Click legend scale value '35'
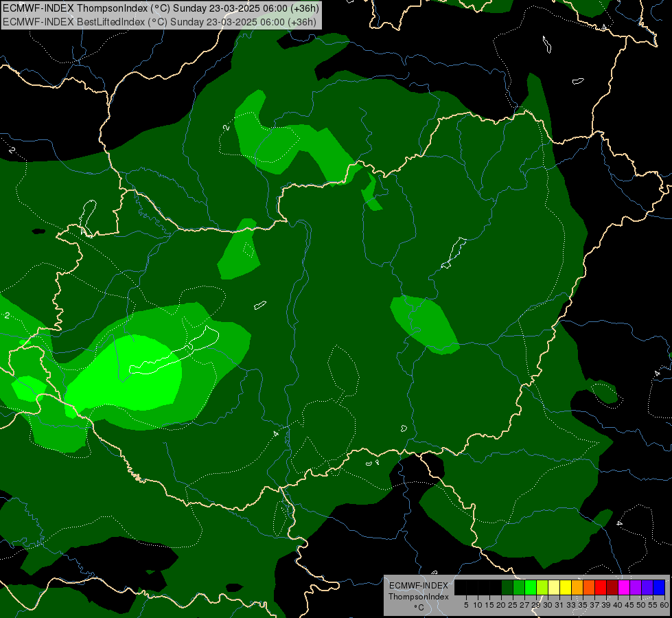Screen dimensions: 672x618 pyautogui.click(x=583, y=605)
